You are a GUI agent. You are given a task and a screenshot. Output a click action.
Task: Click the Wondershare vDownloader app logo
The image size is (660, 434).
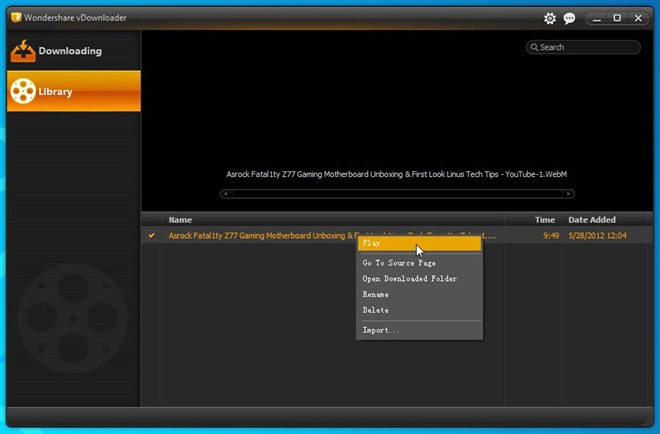(16, 18)
